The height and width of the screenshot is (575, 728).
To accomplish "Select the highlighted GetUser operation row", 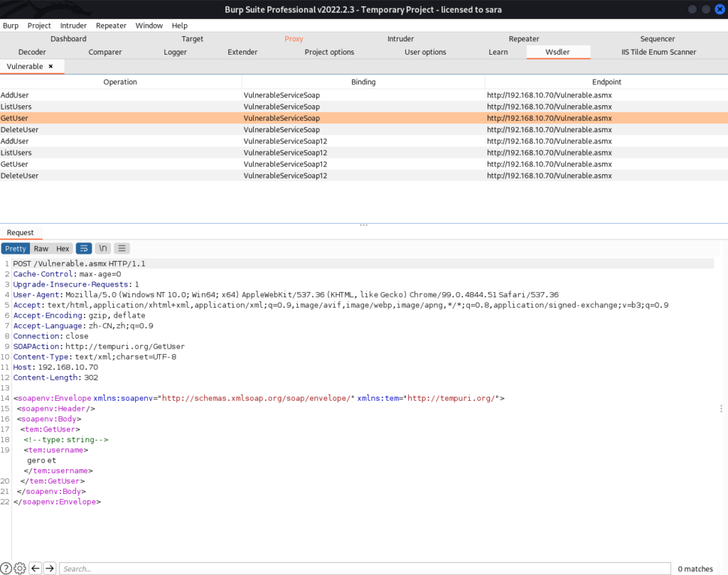I will pos(364,119).
